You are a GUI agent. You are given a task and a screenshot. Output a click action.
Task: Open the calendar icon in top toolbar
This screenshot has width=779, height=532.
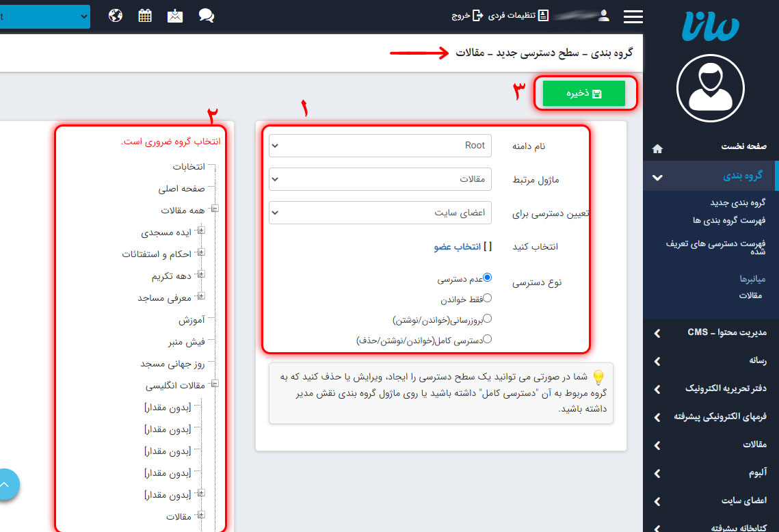point(144,15)
